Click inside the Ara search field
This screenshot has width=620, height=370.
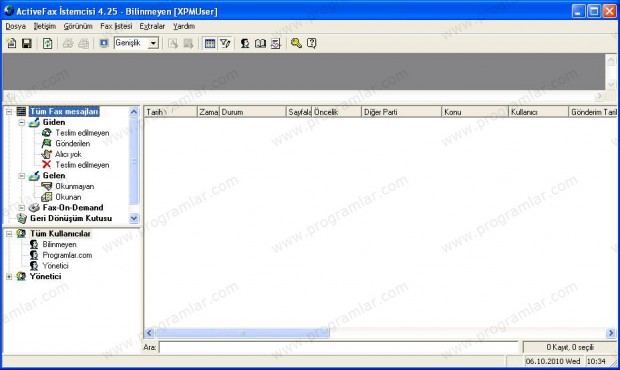pyautogui.click(x=338, y=347)
